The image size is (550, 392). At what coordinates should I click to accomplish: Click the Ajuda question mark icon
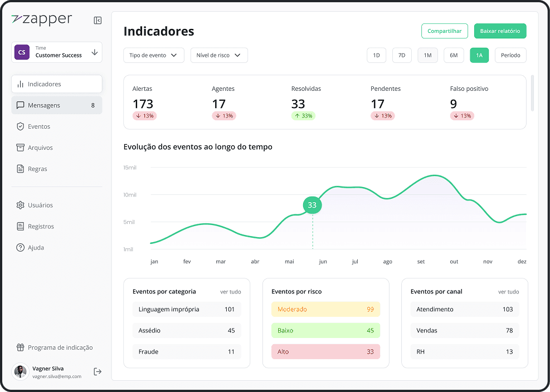pos(21,248)
